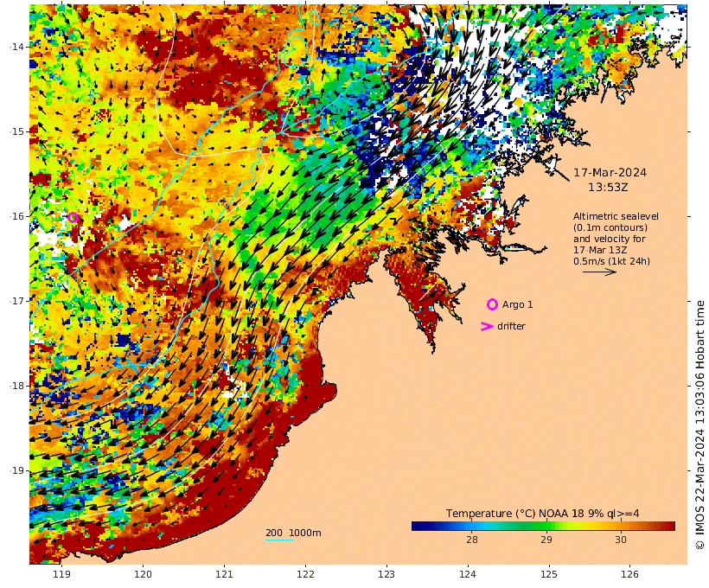This screenshot has height=588, width=709.
Task: Click the longitude label 121
Action: [224, 574]
